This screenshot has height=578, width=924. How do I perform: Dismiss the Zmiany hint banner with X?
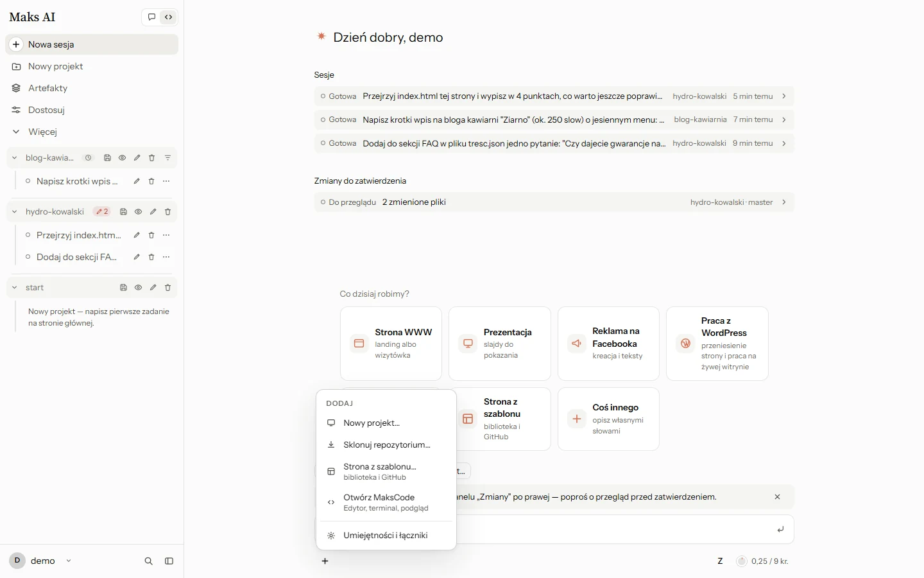click(777, 497)
